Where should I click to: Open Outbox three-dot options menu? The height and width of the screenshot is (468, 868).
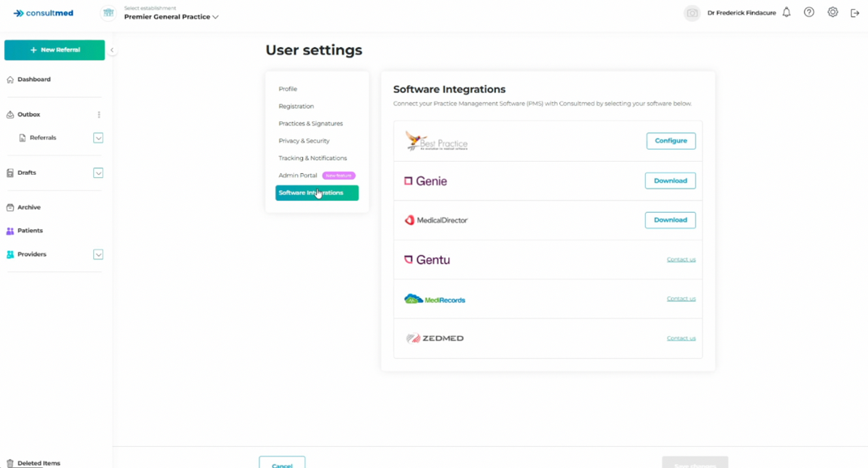click(x=99, y=115)
